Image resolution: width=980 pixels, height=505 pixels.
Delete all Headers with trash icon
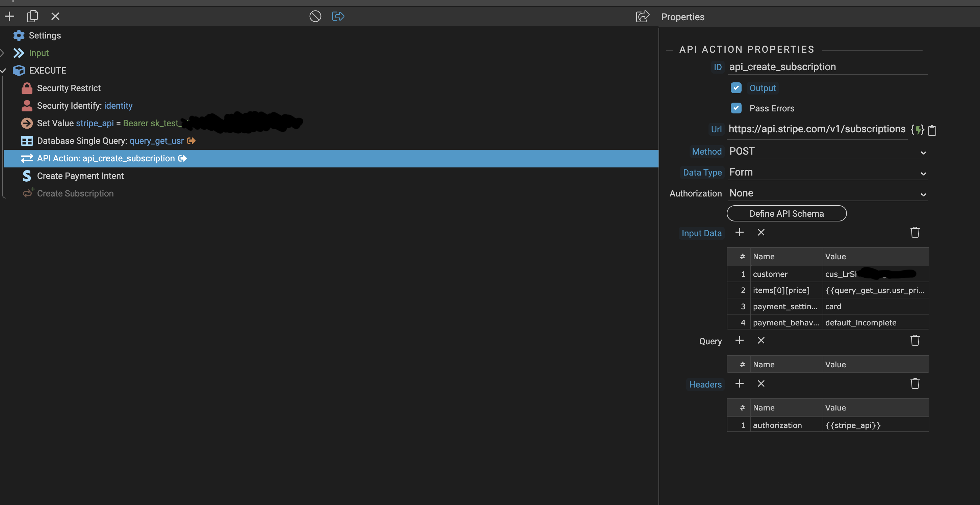[x=914, y=383]
